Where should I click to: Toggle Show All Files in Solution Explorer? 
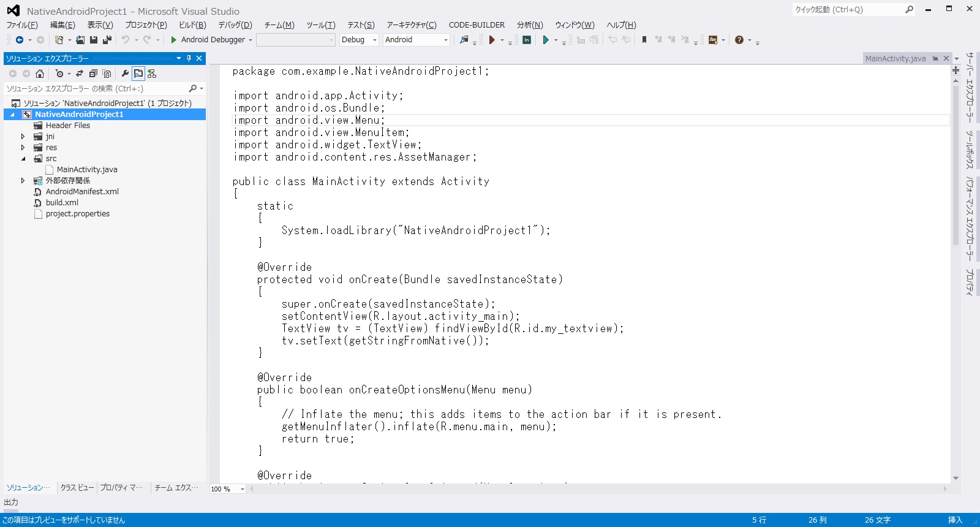pos(107,74)
